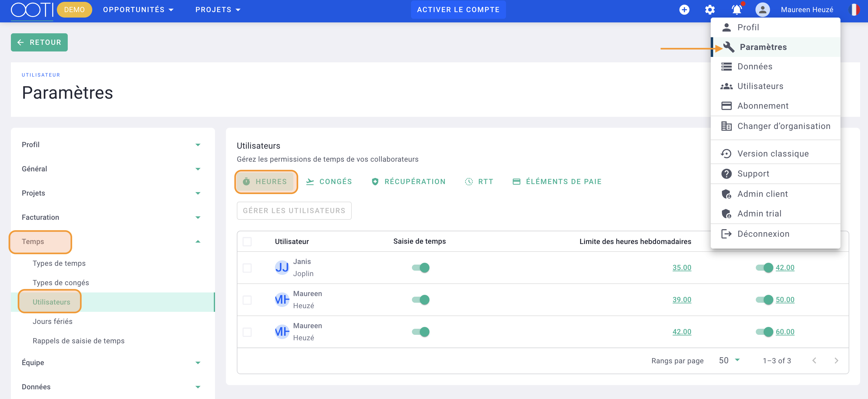The height and width of the screenshot is (399, 868).
Task: Tick the checkbox for Janis Joplin
Action: coord(247,268)
